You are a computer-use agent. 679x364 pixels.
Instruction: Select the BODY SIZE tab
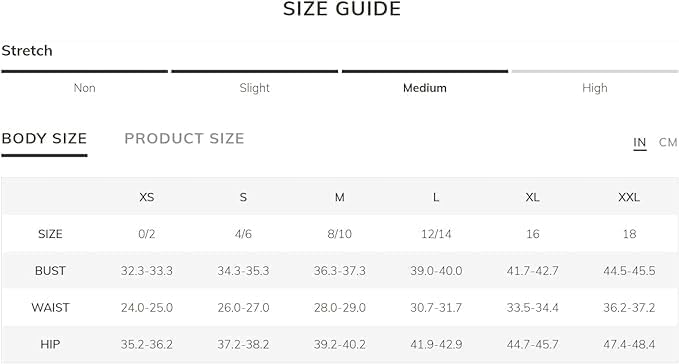(x=44, y=139)
